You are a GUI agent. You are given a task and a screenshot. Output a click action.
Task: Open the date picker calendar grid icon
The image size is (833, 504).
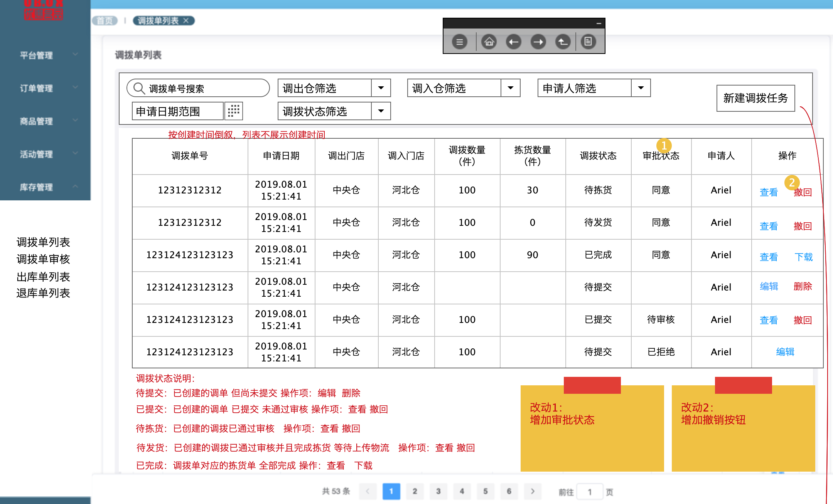[x=234, y=111]
